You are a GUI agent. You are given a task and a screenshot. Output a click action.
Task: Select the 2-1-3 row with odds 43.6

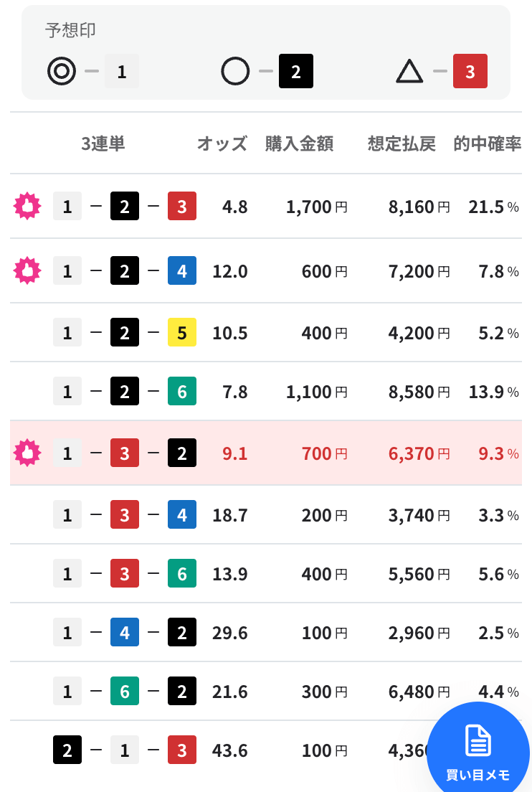point(266,750)
